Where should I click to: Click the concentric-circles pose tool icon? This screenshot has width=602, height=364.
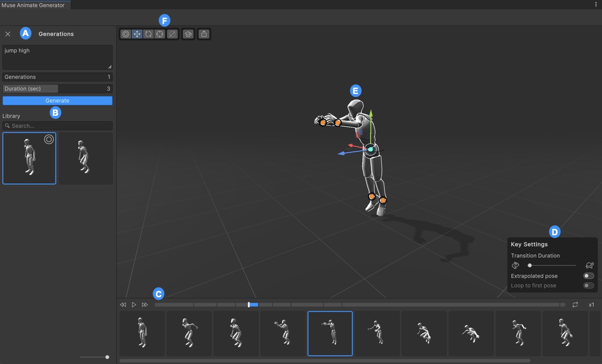click(x=125, y=34)
